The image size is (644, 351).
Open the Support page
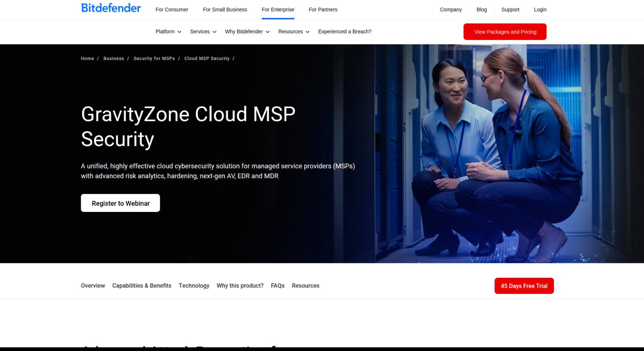pyautogui.click(x=510, y=9)
